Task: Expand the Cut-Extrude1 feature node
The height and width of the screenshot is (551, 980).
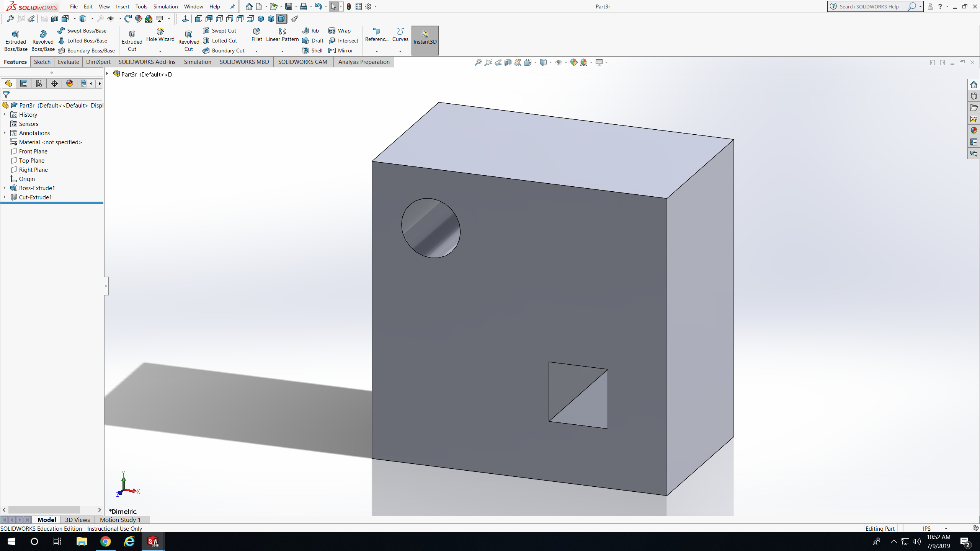Action: pyautogui.click(x=5, y=197)
